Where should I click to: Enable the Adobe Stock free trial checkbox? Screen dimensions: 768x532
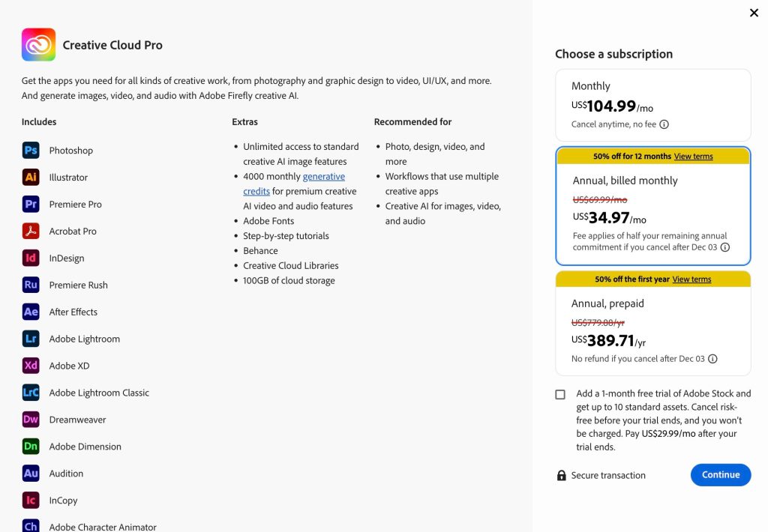pos(560,395)
